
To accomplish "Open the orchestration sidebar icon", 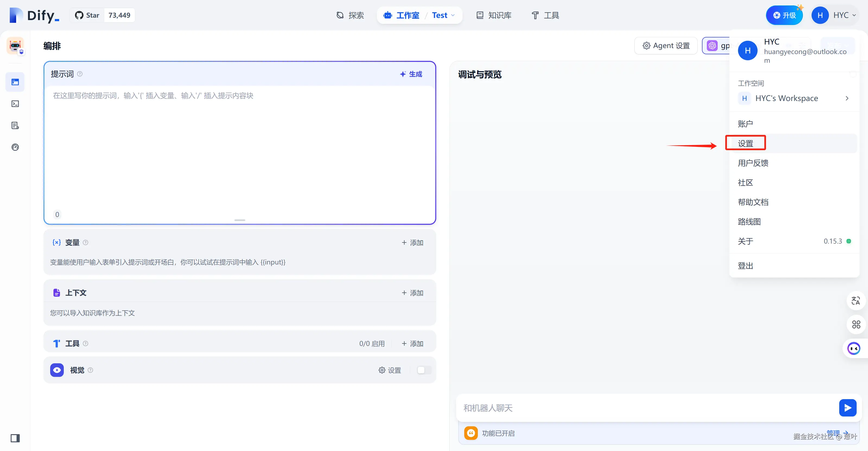I will [15, 82].
